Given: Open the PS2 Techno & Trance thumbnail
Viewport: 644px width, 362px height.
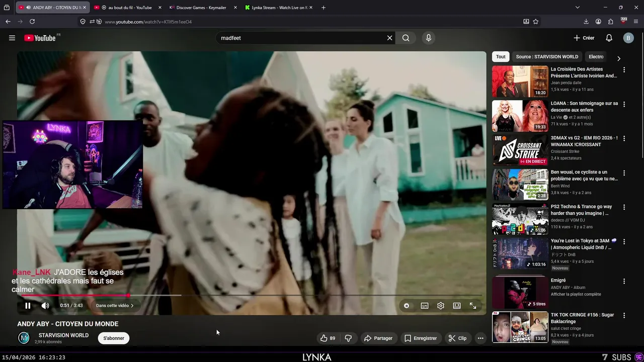Looking at the screenshot, I should (x=520, y=219).
